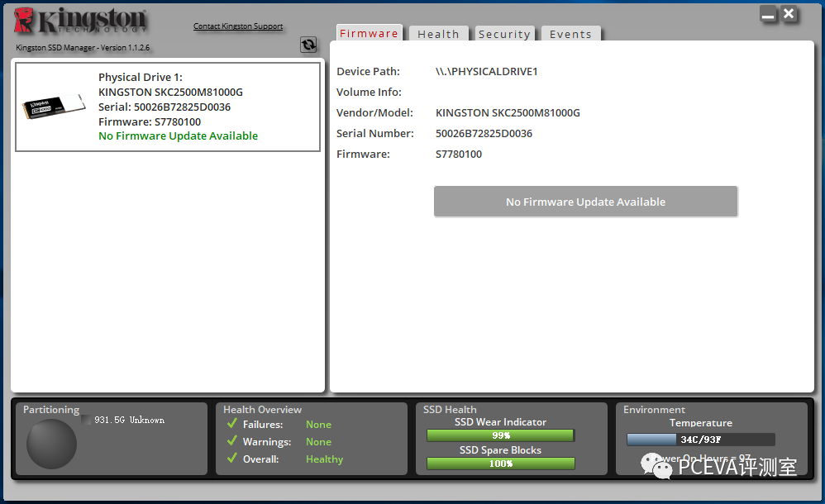Select the SSD drive thumbnail image
The width and height of the screenshot is (825, 504).
tap(54, 107)
